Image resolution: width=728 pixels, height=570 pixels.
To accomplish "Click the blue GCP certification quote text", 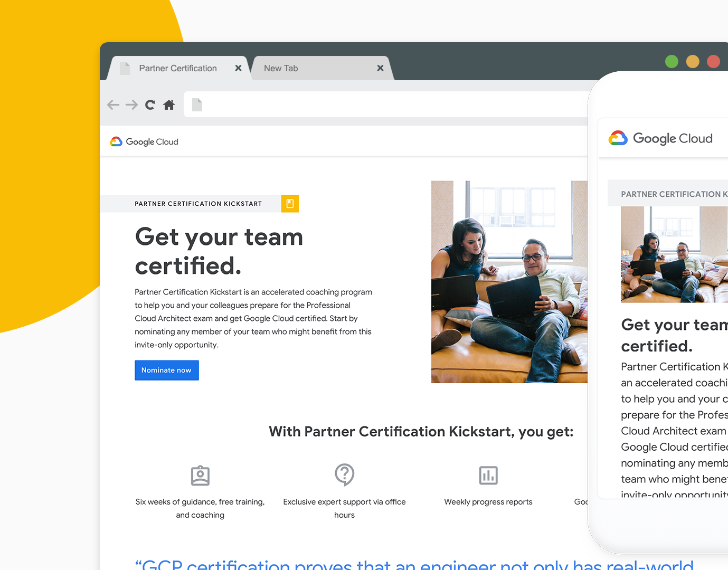I will pos(414,564).
